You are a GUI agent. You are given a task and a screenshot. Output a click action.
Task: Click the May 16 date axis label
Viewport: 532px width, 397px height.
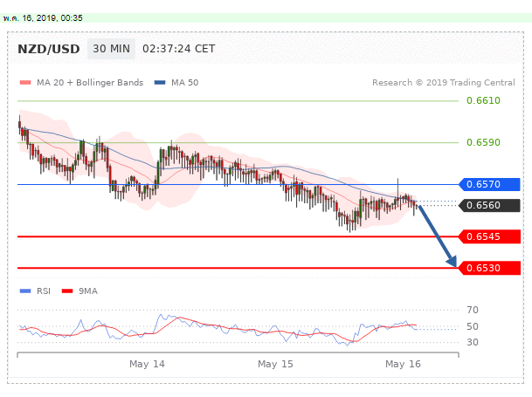pos(403,364)
